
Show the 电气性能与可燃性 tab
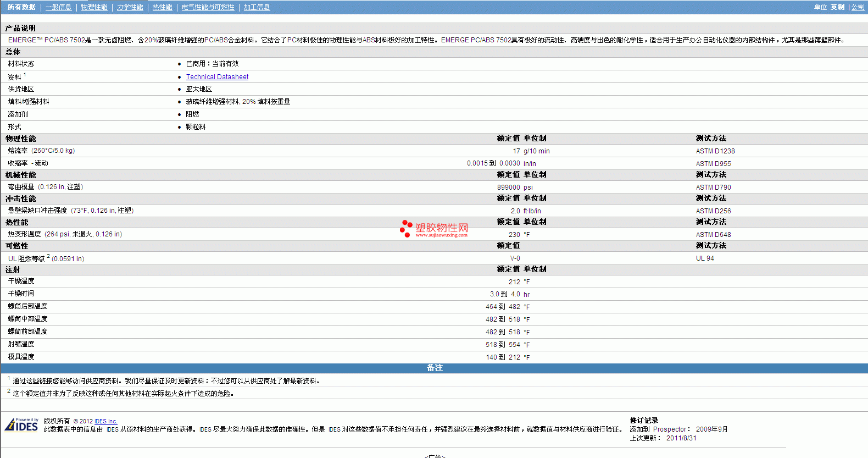coord(208,7)
